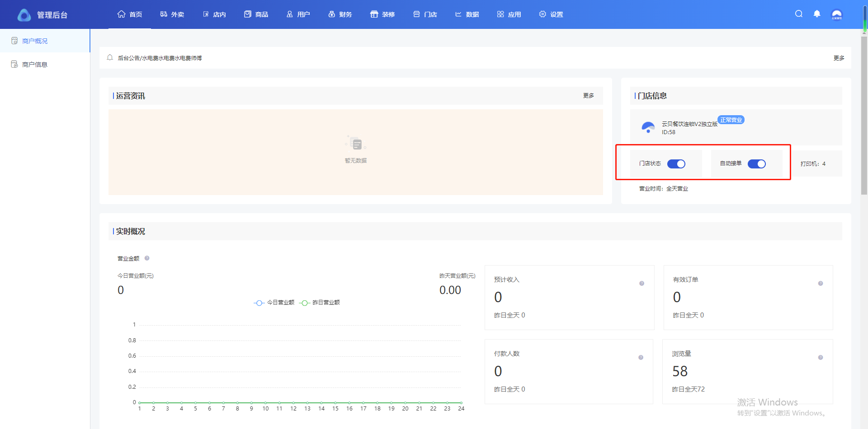Click help icon on 预计收入 card
The image size is (868, 429).
coord(642,284)
